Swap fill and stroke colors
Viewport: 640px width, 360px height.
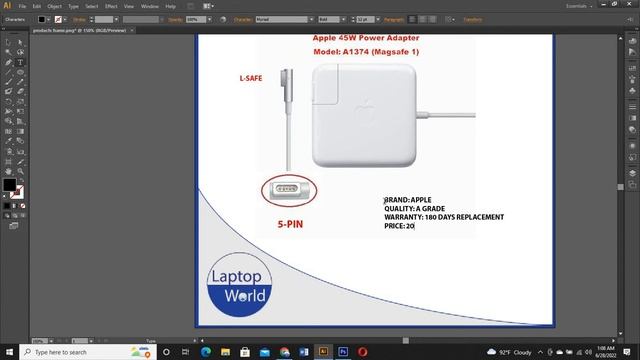click(x=22, y=180)
